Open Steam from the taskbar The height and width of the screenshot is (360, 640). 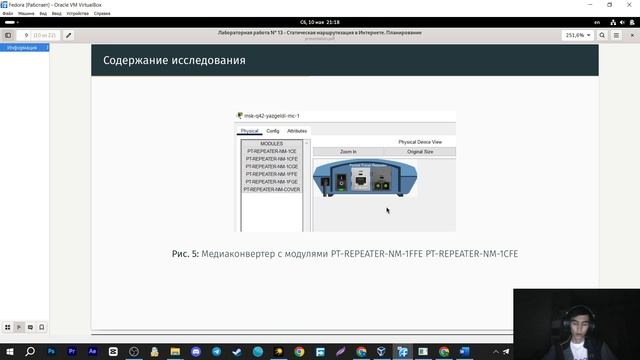237,352
